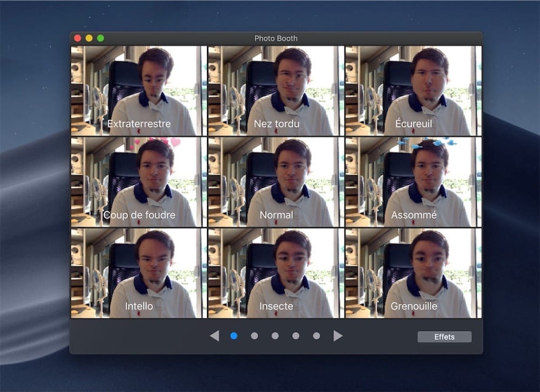
Task: Select the first (blue) page dot
Action: click(x=234, y=336)
